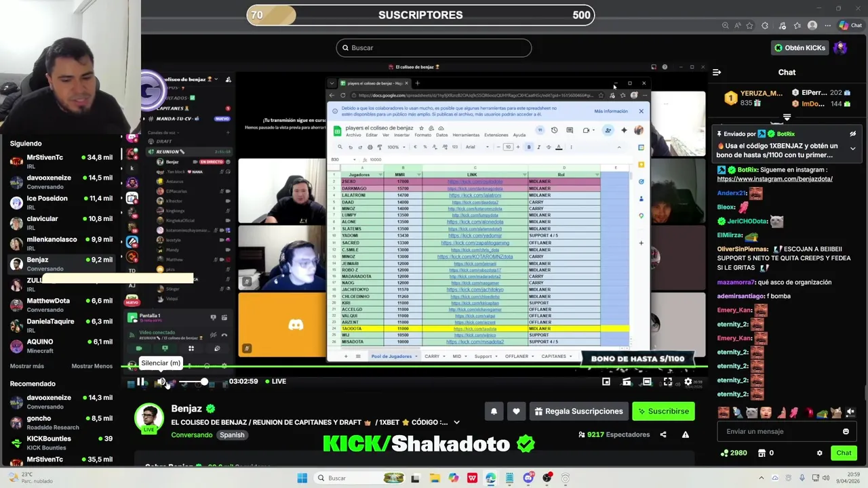Share the stream via the share icon
The height and width of the screenshot is (488, 868).
(x=663, y=434)
